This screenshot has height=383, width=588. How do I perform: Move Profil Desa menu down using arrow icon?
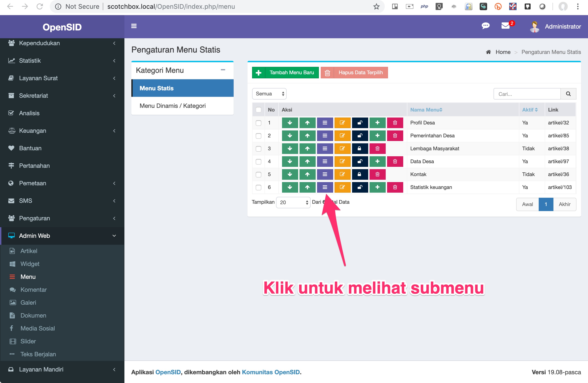click(x=290, y=123)
